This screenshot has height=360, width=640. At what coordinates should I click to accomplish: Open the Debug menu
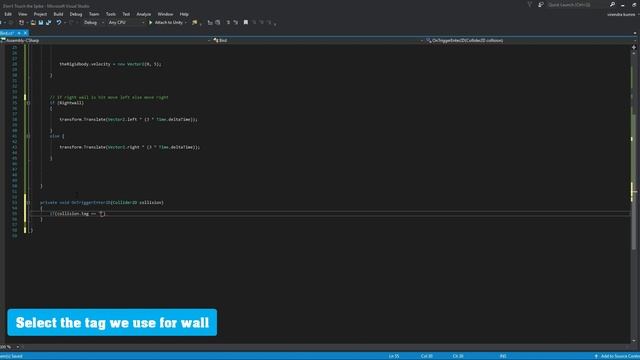[76, 14]
